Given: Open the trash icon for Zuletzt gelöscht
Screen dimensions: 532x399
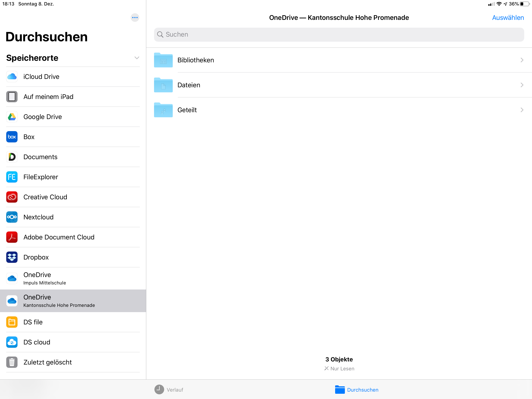Looking at the screenshot, I should [12, 362].
